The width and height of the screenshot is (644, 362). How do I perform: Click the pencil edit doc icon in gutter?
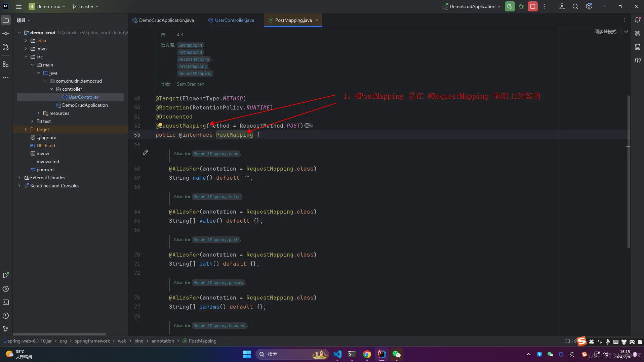(146, 152)
